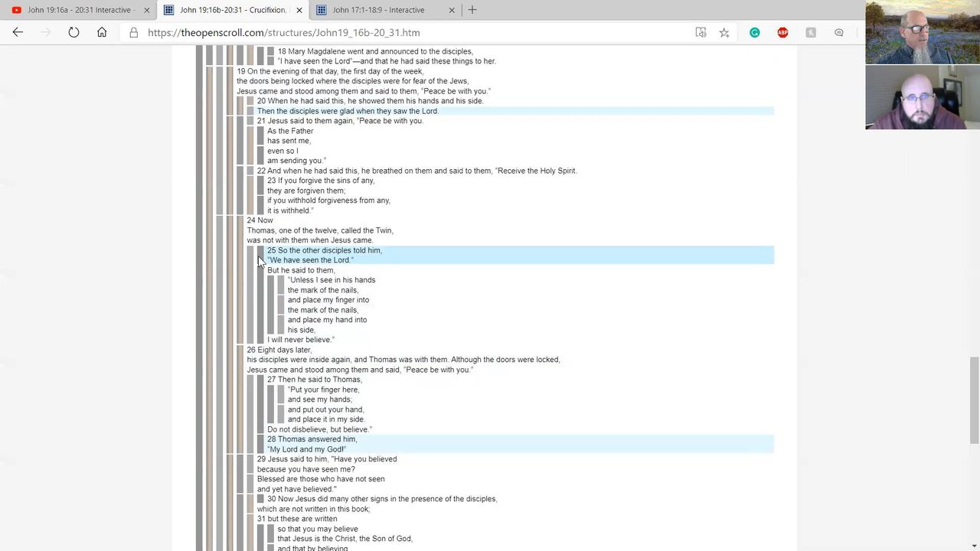Screen dimensions: 980x551
Task: Switch to the John 17:1-18:9 Interactive tab
Action: click(x=378, y=10)
